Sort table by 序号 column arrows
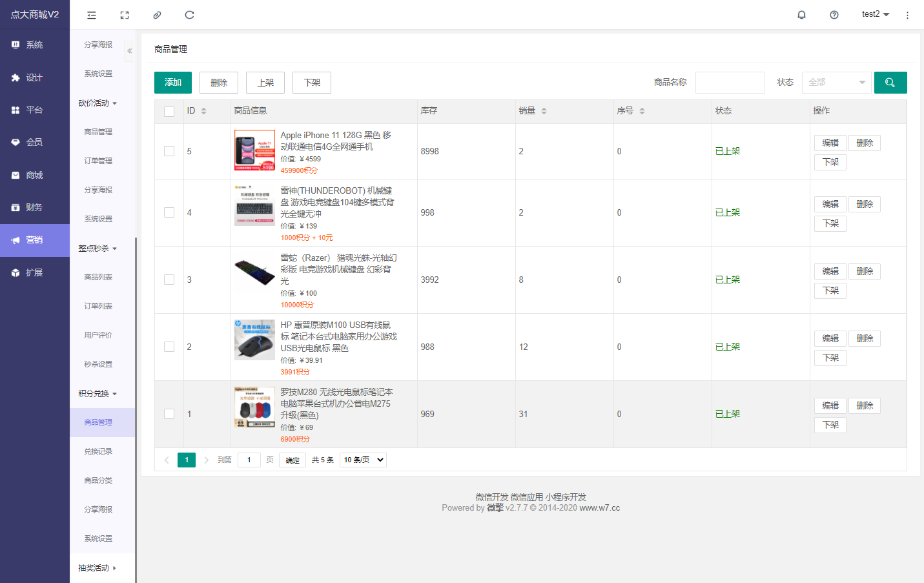 point(642,111)
